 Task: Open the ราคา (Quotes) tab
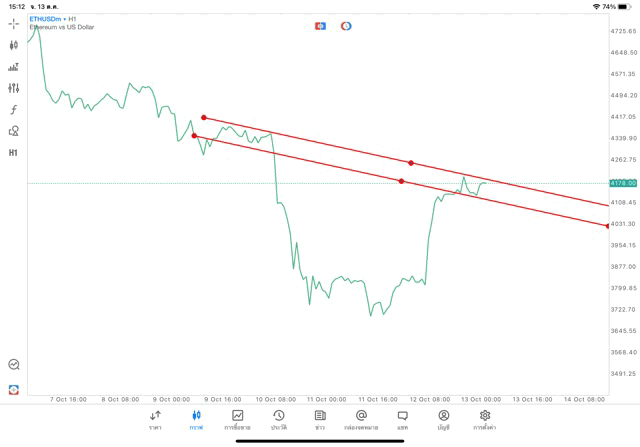point(155,419)
